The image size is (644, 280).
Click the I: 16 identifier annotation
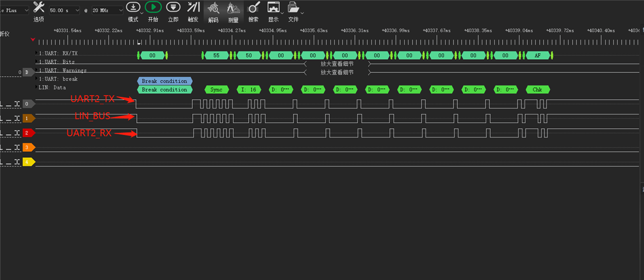click(x=249, y=90)
